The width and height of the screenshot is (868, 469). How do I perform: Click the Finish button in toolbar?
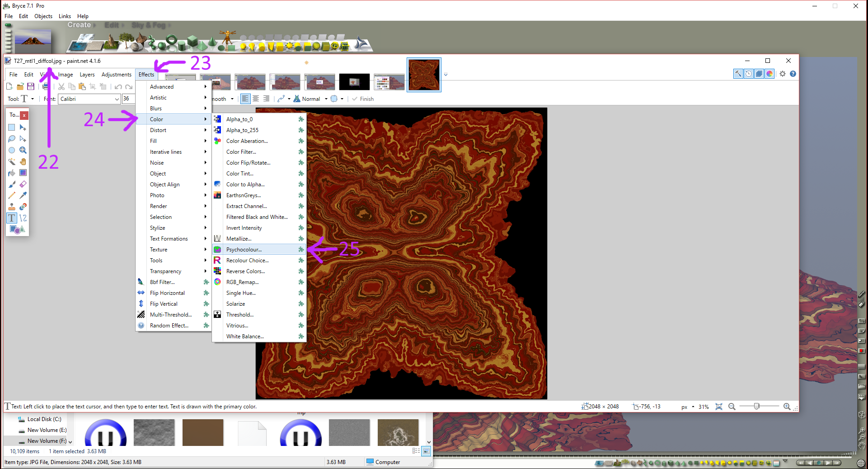363,99
